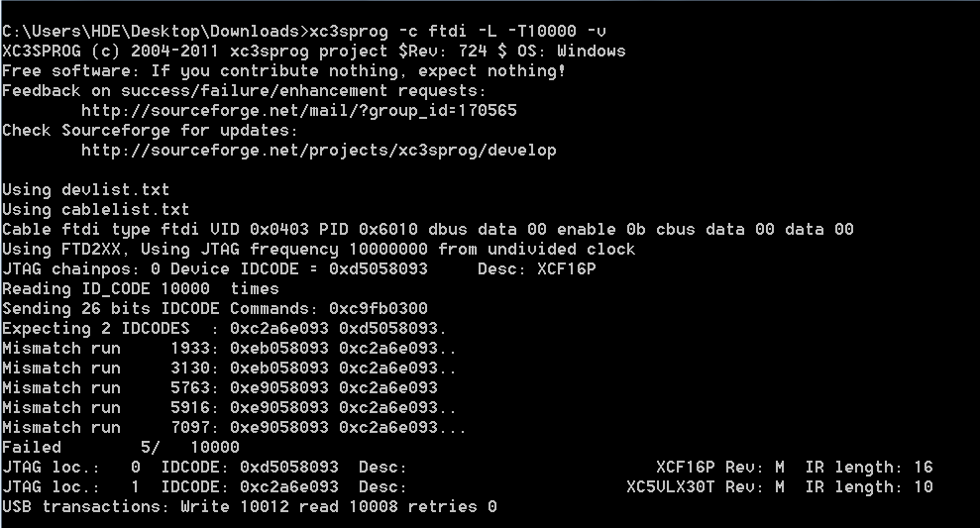The image size is (980, 528).
Task: Click the 'Using devlist.txt' line
Action: (x=85, y=190)
